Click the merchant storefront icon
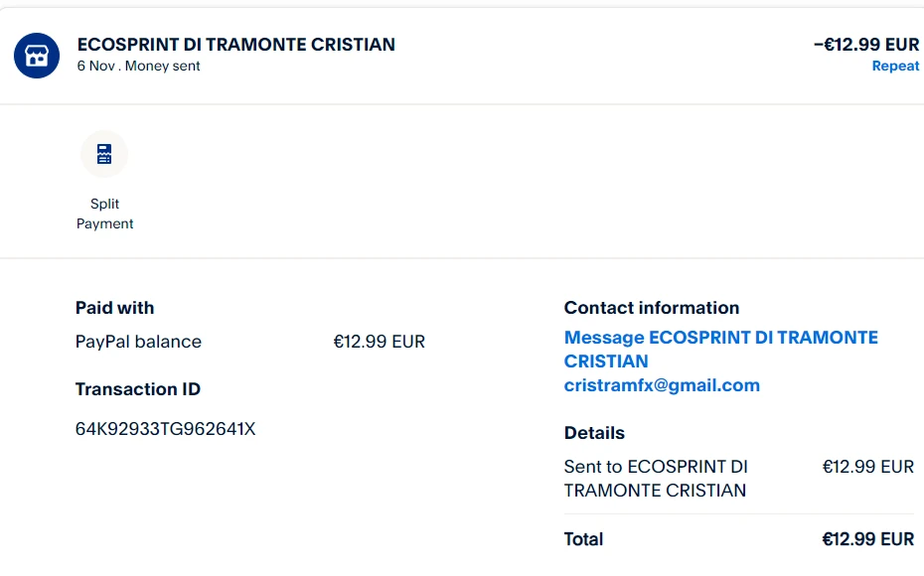 [37, 56]
